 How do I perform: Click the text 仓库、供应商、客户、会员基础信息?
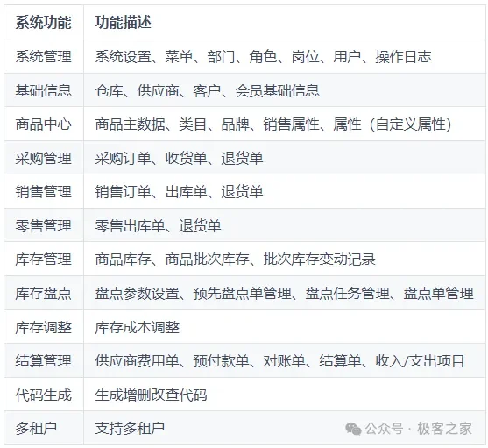tap(208, 90)
